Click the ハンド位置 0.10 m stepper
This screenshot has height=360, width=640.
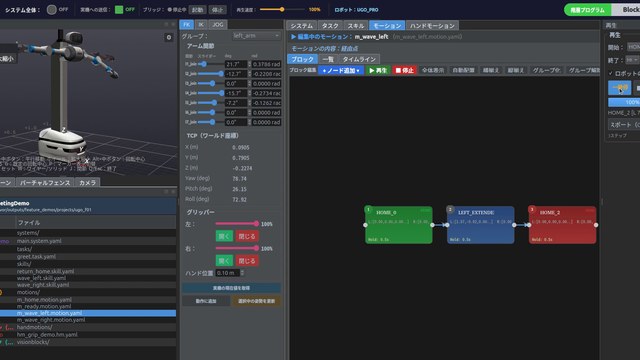[x=242, y=273]
